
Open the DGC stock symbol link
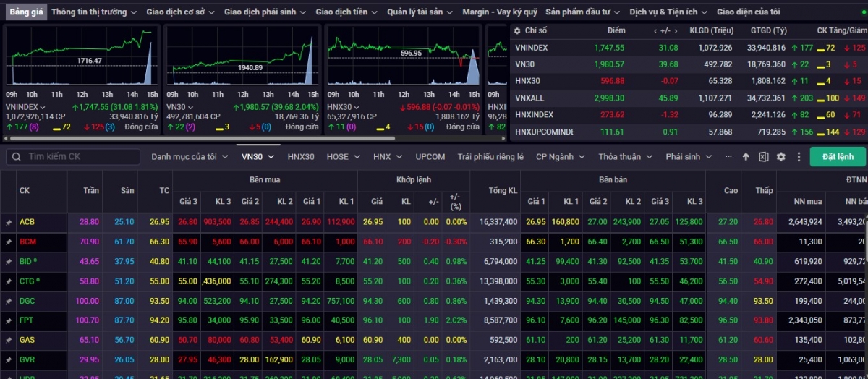(27, 300)
